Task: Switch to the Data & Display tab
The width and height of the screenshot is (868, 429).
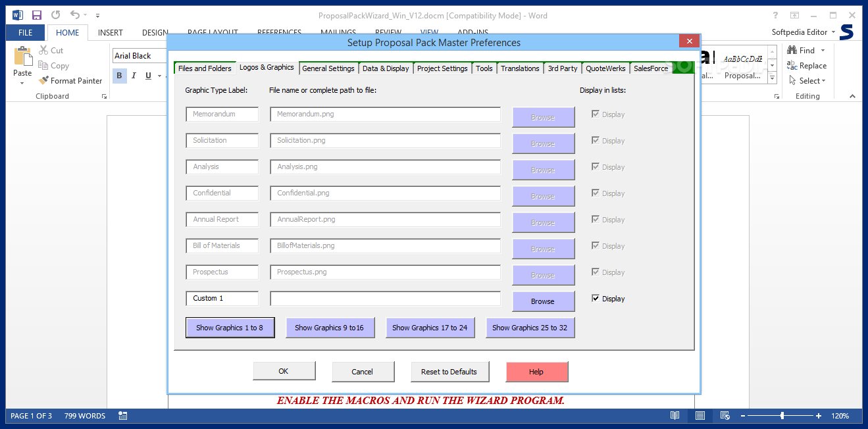Action: coord(386,68)
